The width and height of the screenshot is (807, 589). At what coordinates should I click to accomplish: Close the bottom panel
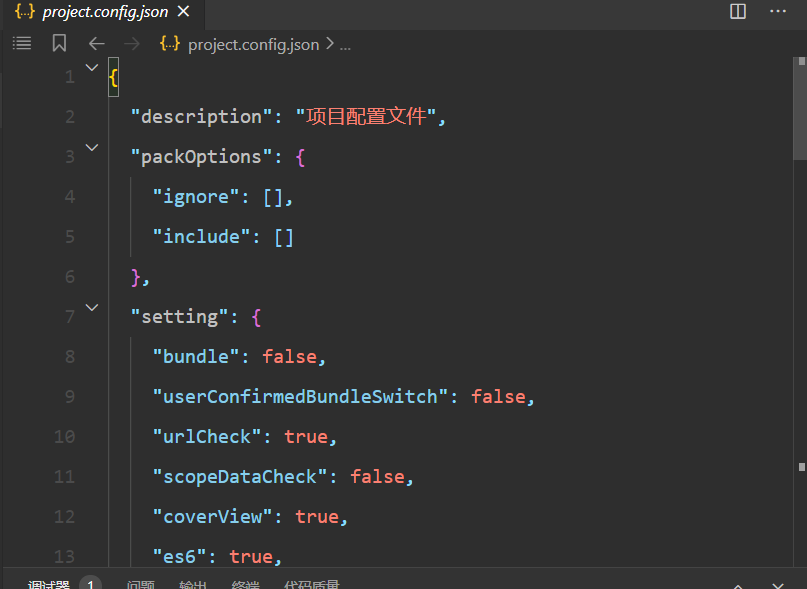[x=778, y=585]
